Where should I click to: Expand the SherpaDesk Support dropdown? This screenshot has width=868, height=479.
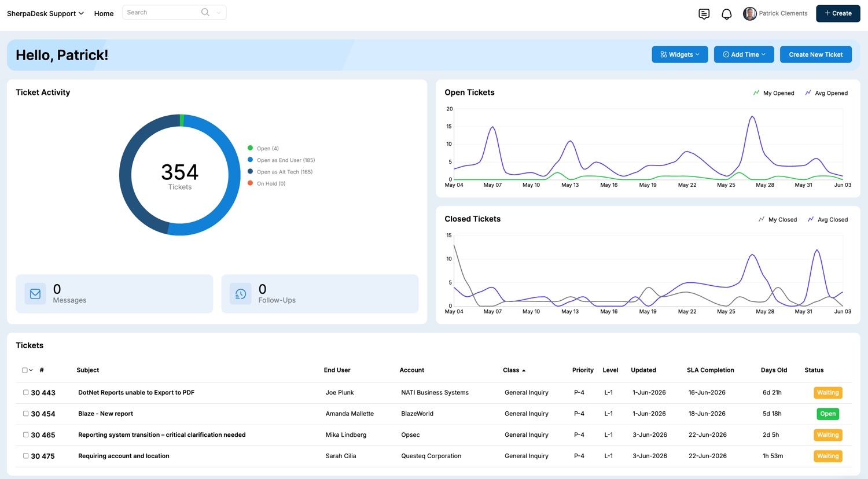click(45, 13)
